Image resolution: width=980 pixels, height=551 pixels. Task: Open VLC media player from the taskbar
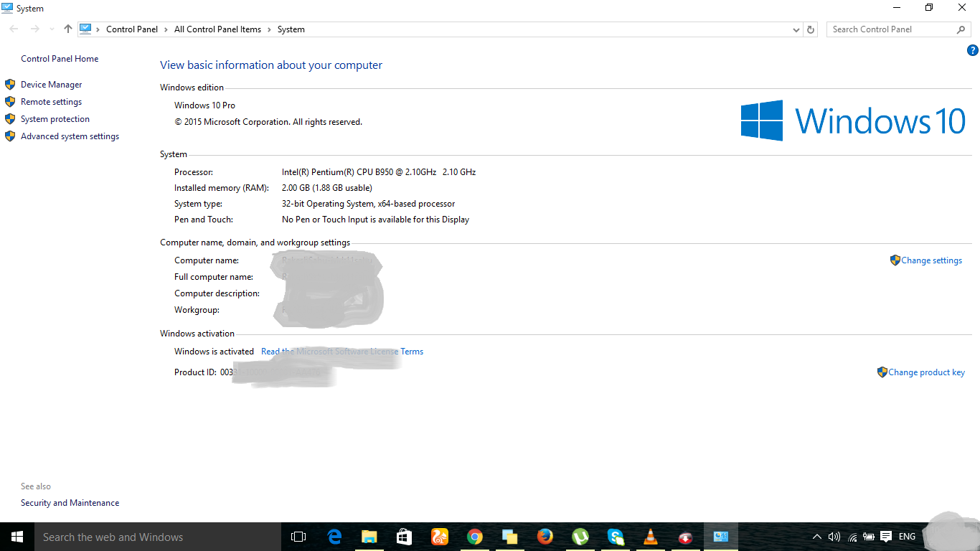pos(650,536)
